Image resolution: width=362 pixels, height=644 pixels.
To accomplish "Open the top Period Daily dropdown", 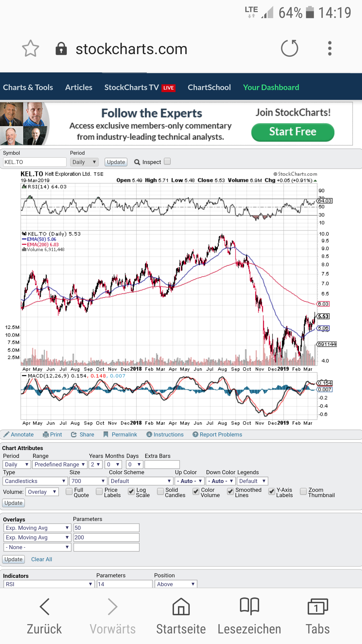I will tap(84, 162).
